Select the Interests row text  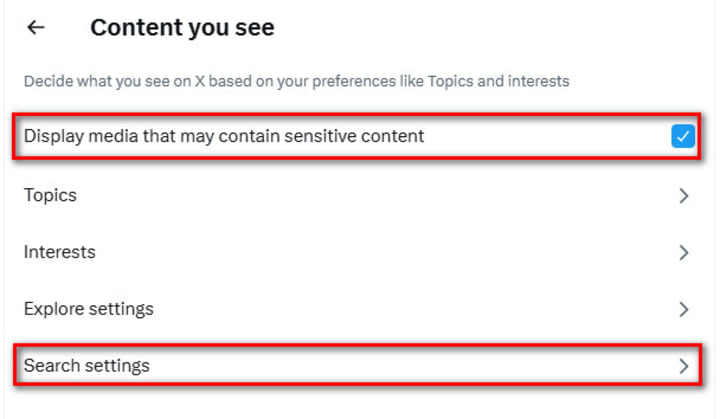tap(60, 252)
